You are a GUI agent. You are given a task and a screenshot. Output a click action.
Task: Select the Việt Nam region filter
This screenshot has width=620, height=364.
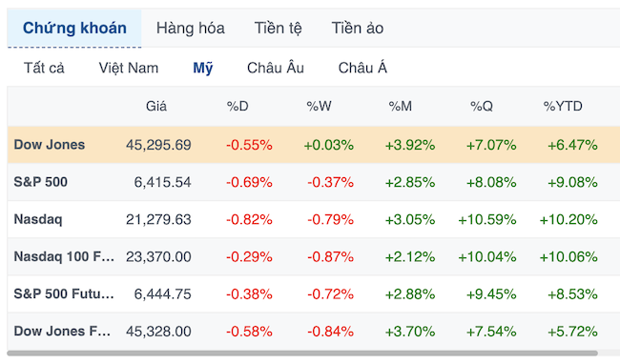click(129, 68)
